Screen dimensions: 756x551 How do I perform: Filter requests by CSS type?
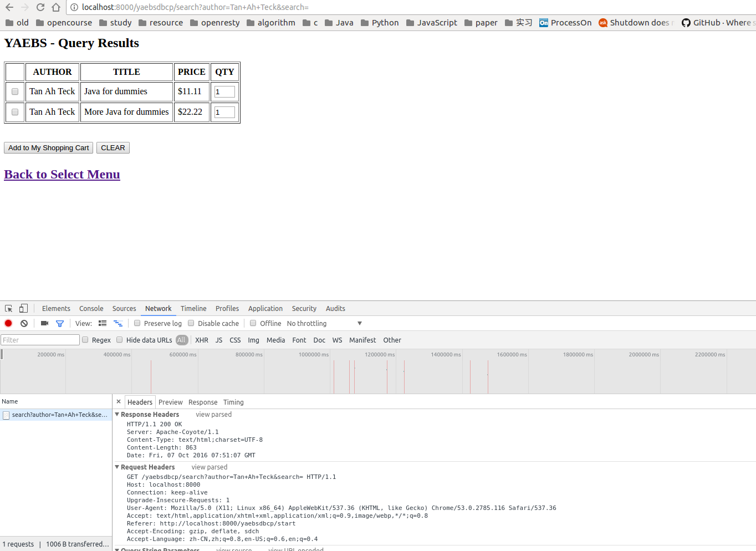pyautogui.click(x=235, y=340)
